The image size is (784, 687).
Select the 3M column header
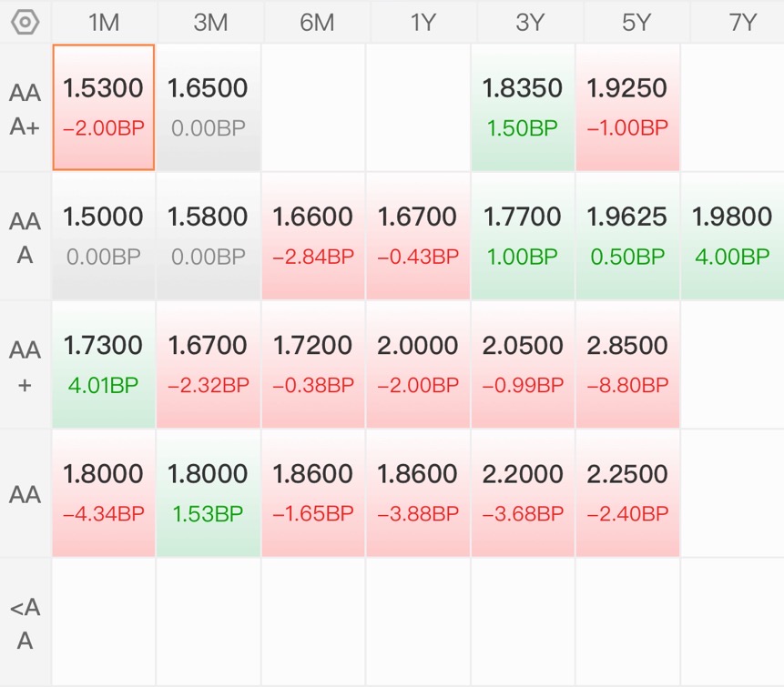tap(210, 23)
